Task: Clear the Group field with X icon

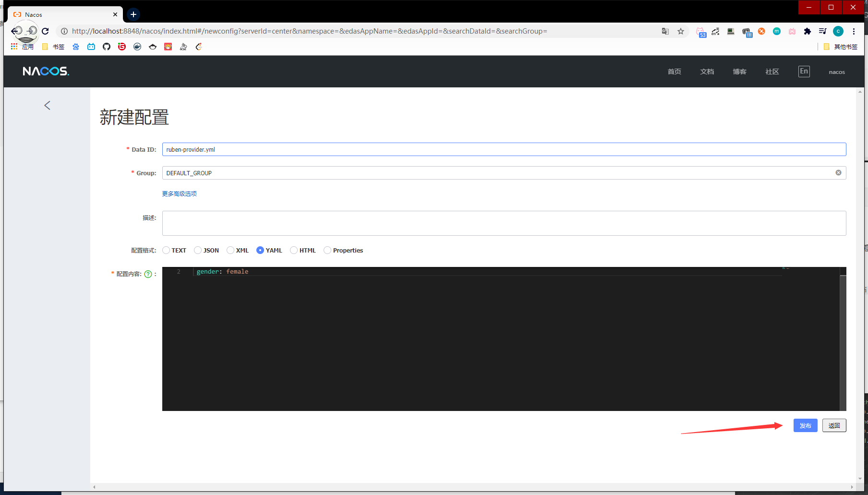Action: (x=838, y=173)
